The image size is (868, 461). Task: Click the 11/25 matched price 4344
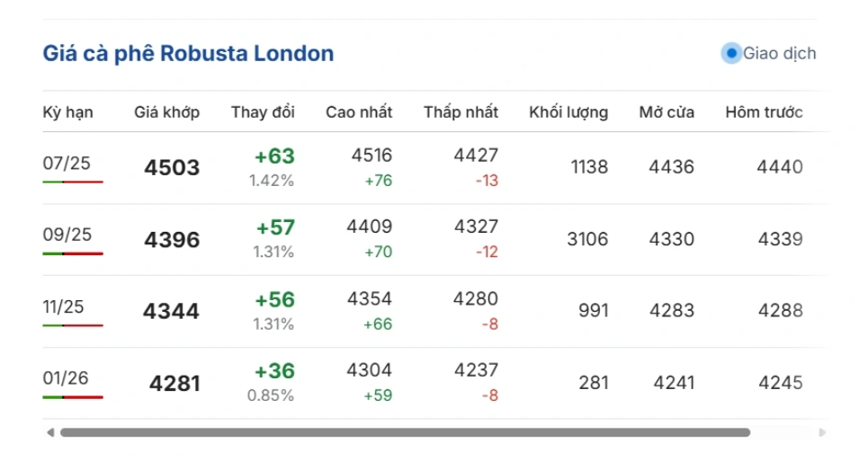click(x=171, y=312)
